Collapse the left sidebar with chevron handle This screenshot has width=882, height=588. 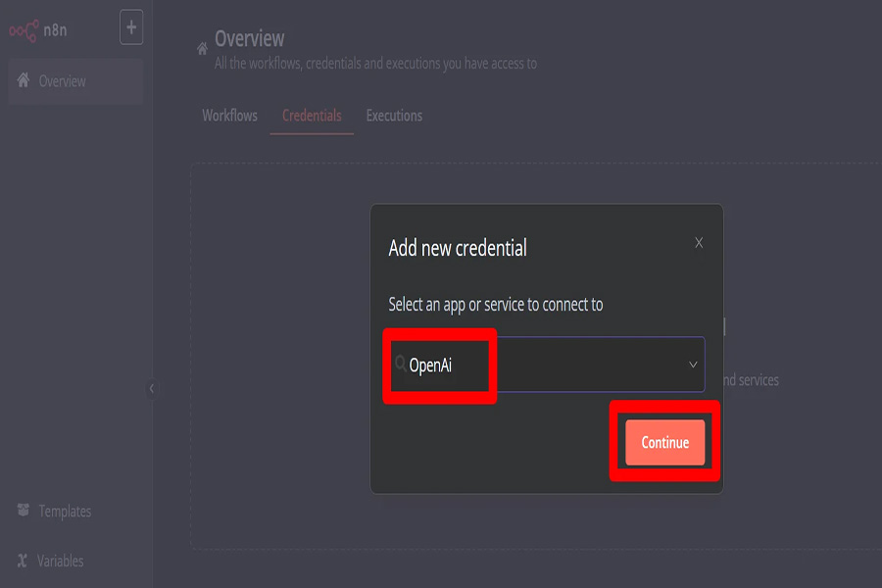pyautogui.click(x=151, y=388)
